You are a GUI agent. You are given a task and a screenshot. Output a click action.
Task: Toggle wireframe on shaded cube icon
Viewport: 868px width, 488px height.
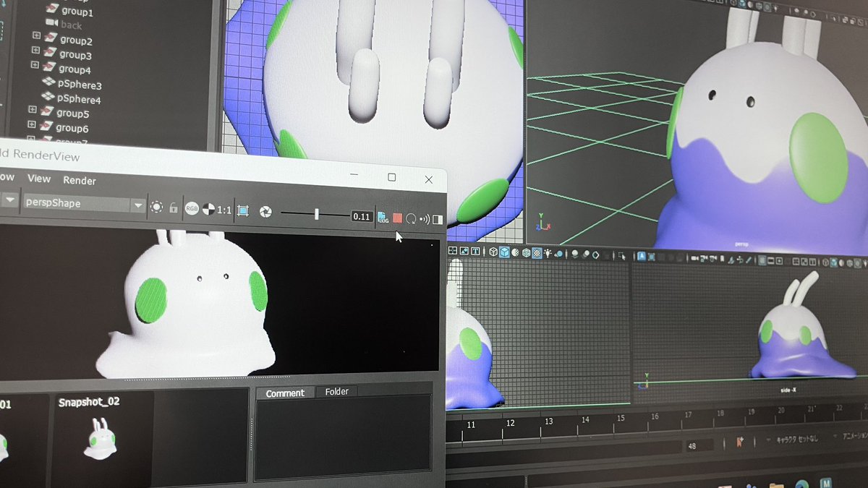pos(526,252)
